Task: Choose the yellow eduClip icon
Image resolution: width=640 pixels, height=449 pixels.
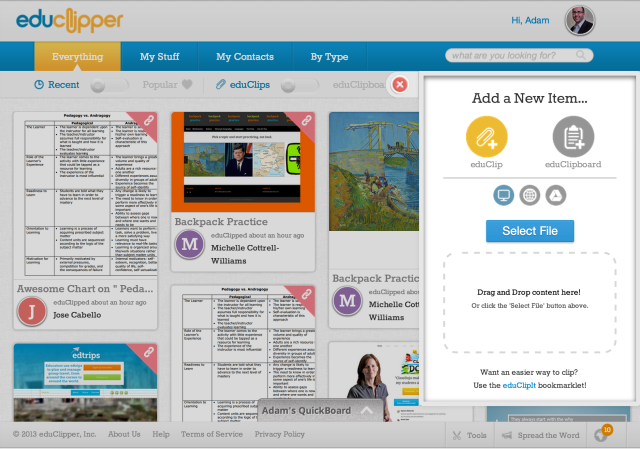Action: pos(487,137)
